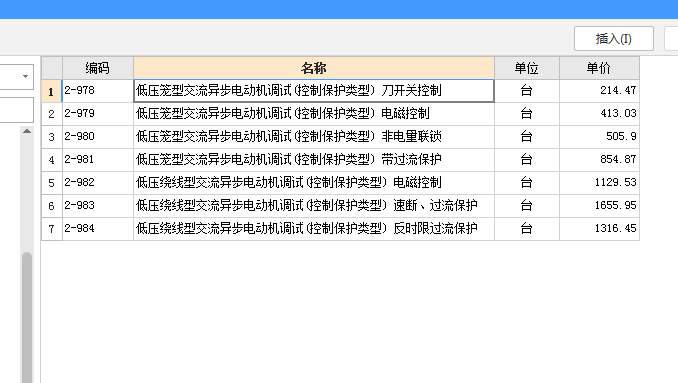Click the 台 unit cell in row 2-980
Image resolution: width=678 pixels, height=383 pixels.
pyautogui.click(x=527, y=137)
